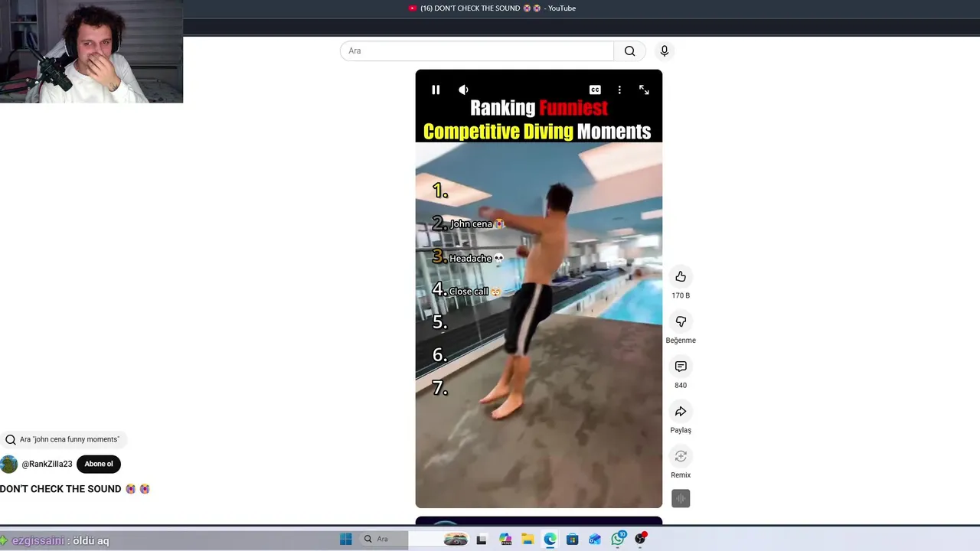Open the three-dot more options menu
Screen dimensions: 980x551
tap(619, 90)
